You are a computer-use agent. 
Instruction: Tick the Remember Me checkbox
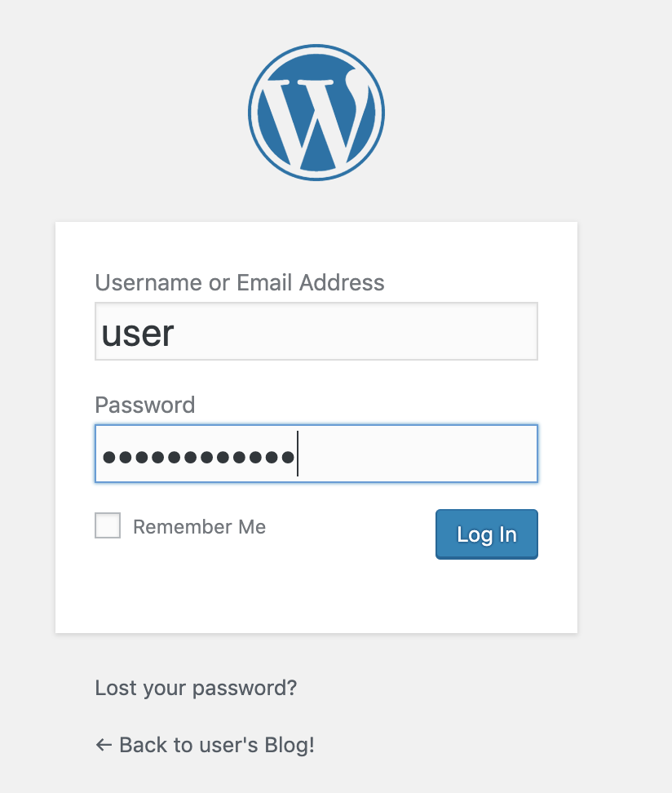coord(108,526)
